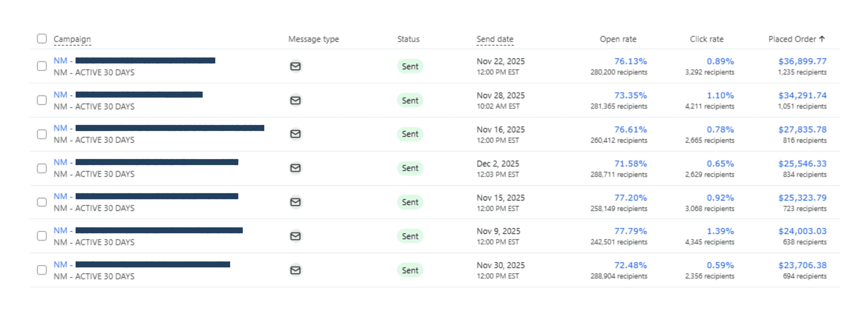The height and width of the screenshot is (316, 868).
Task: Open the 76.13% open rate link
Action: [630, 62]
